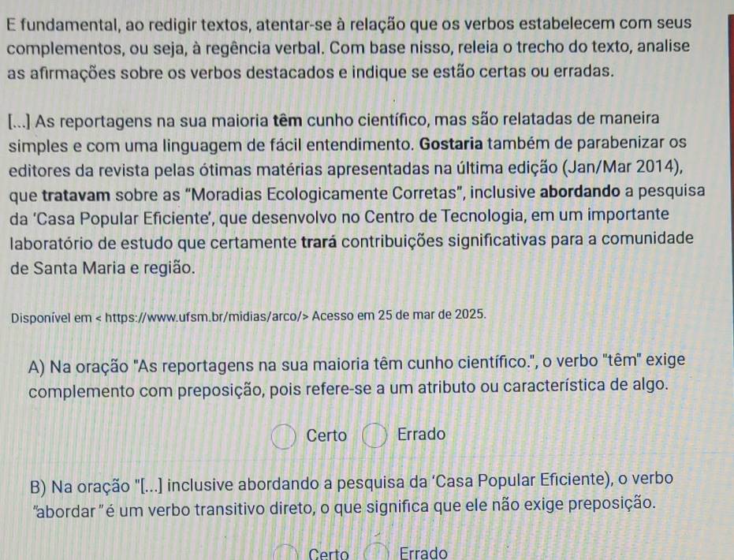
Task: Choose the Certo radio circle under statement B
Action: tap(285, 553)
